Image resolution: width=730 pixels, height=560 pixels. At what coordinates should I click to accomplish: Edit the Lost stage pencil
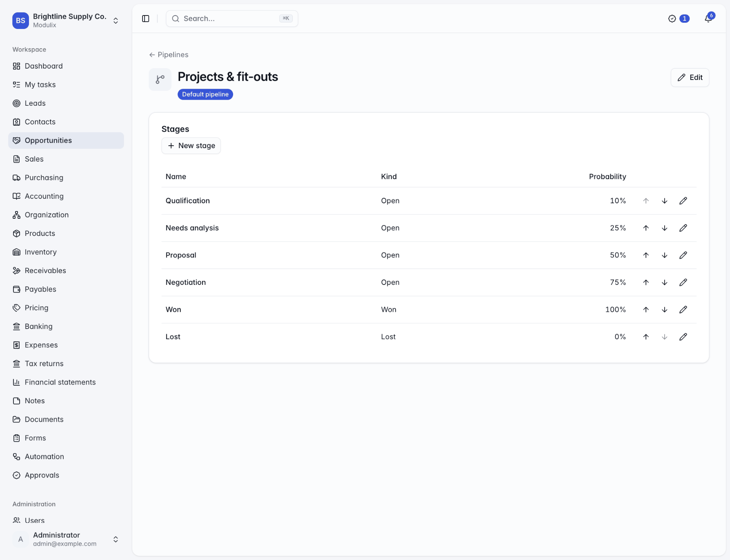tap(683, 337)
